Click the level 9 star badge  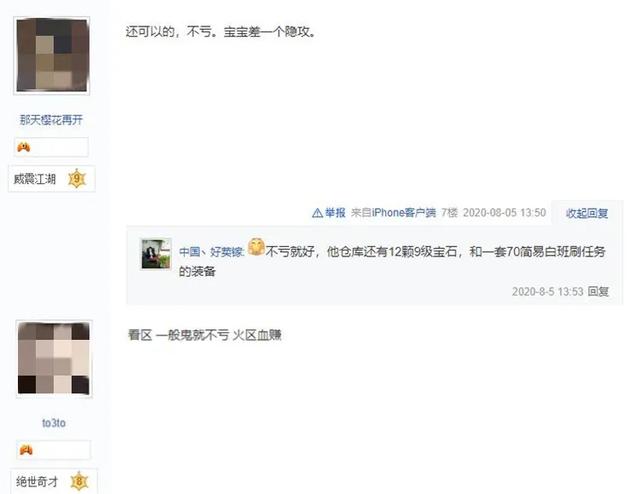pos(77,178)
